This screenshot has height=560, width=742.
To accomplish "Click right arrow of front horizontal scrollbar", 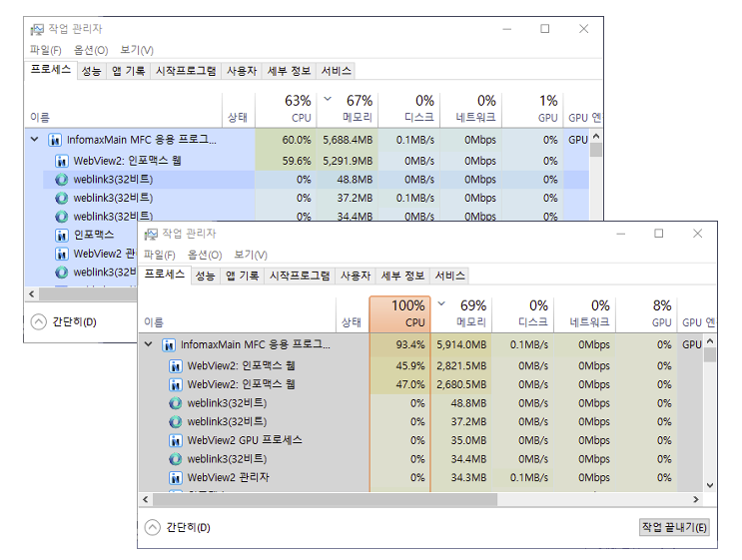I will pos(696,499).
